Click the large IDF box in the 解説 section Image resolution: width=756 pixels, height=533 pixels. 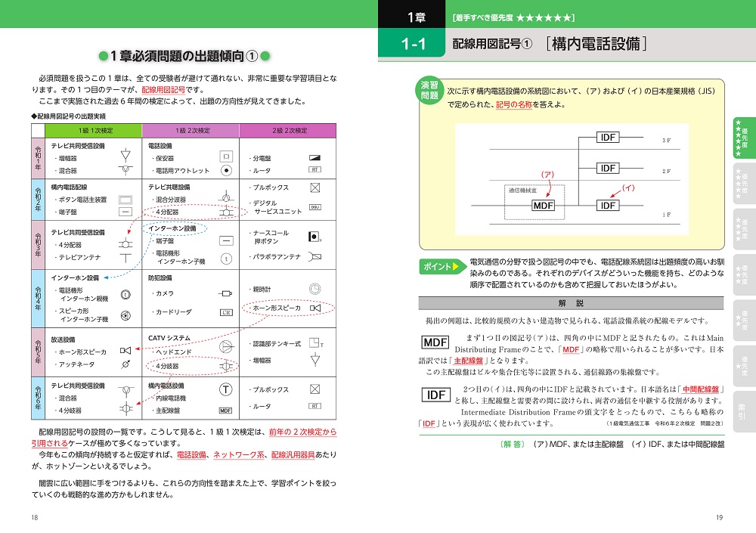(x=436, y=395)
